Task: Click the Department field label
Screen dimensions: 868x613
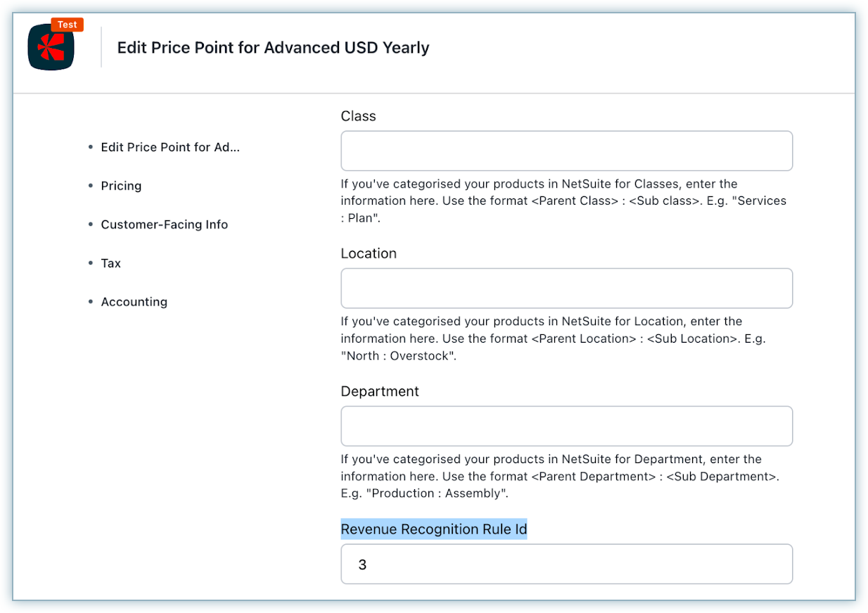Action: pyautogui.click(x=380, y=391)
